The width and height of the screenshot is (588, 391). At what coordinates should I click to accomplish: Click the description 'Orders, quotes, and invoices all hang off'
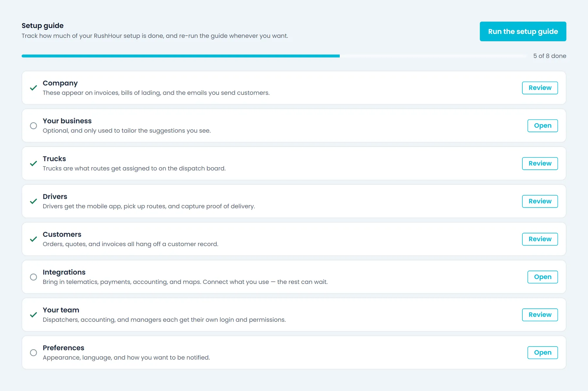point(131,244)
